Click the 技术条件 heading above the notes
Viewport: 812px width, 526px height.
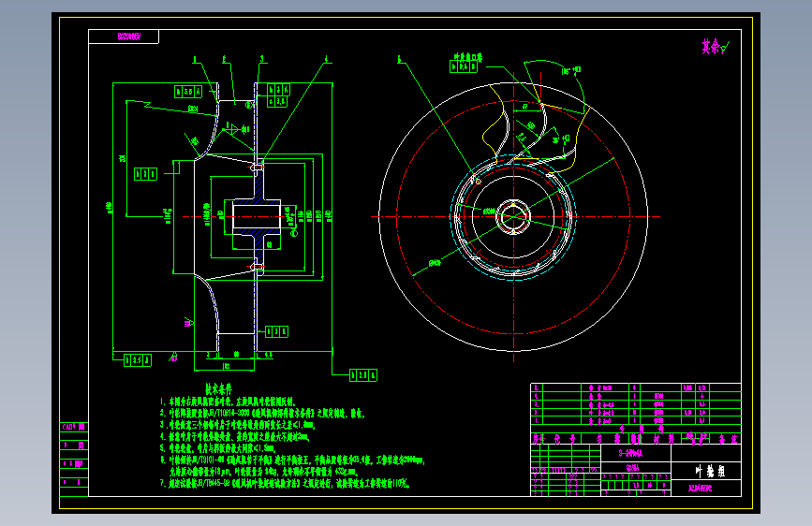click(x=218, y=389)
